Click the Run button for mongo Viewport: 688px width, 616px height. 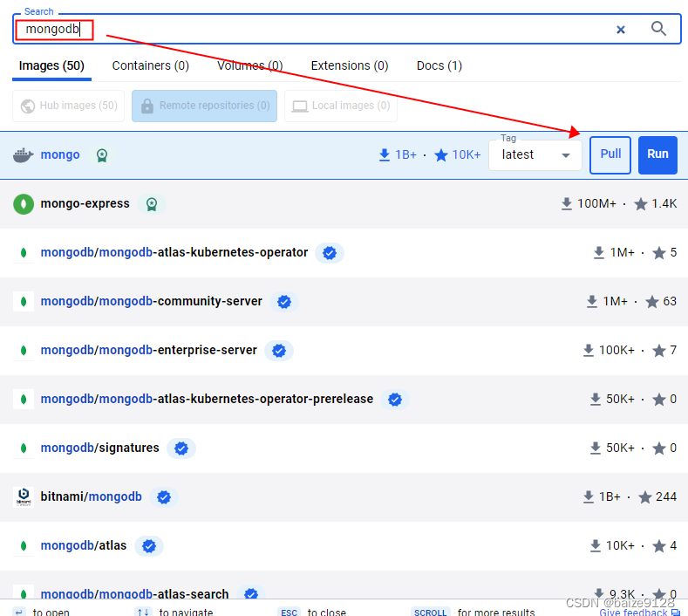tap(657, 155)
